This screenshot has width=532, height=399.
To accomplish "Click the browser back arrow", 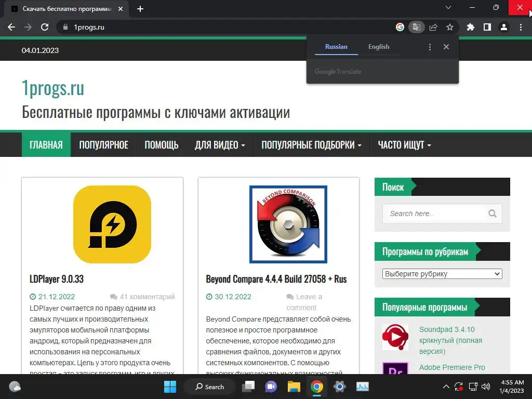I will 11,27.
